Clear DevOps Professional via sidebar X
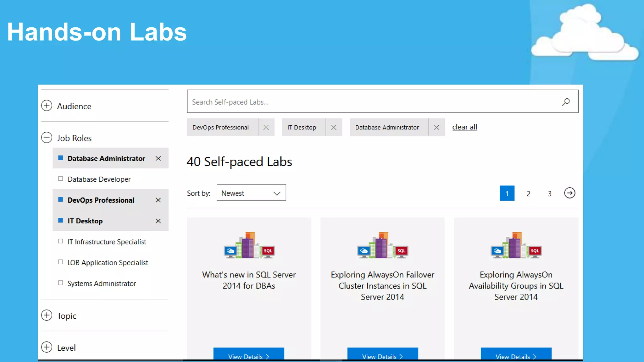Screen dimensions: 644x362 pos(158,200)
